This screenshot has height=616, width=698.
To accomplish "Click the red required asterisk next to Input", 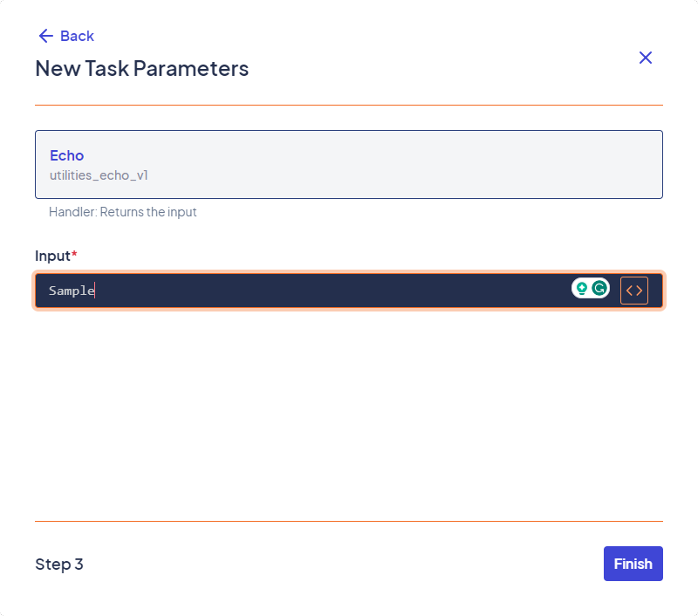I will (74, 254).
